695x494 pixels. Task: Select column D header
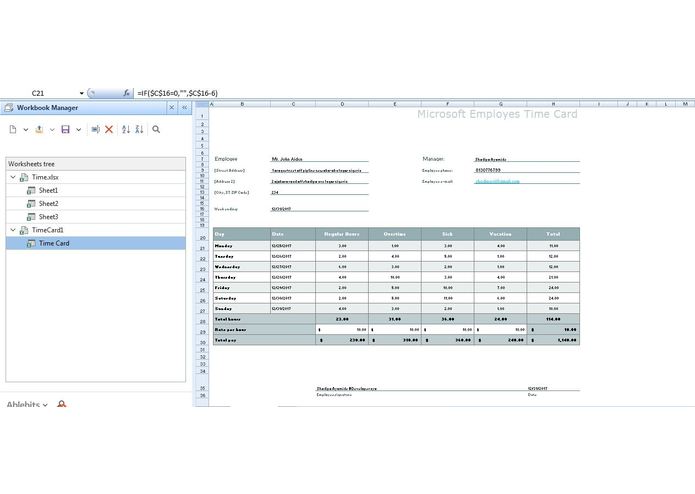pos(342,104)
